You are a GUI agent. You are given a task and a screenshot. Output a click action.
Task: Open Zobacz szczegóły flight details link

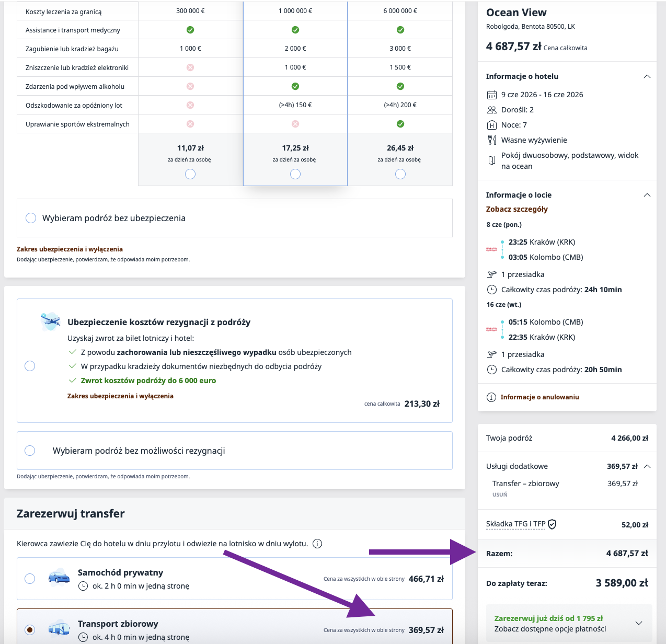pos(516,209)
